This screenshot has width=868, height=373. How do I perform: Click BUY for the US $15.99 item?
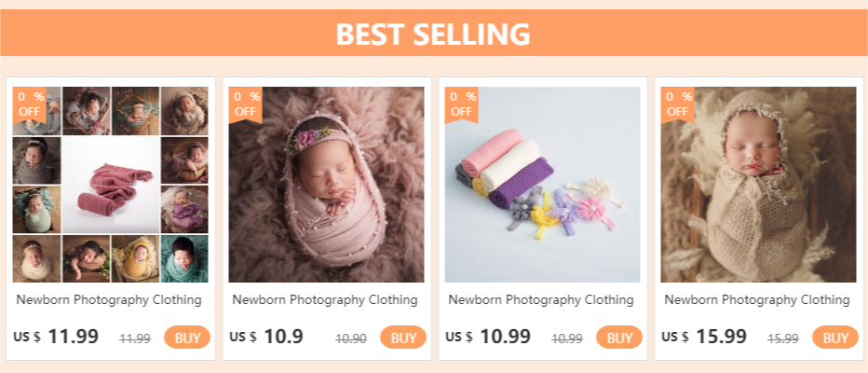pos(835,338)
